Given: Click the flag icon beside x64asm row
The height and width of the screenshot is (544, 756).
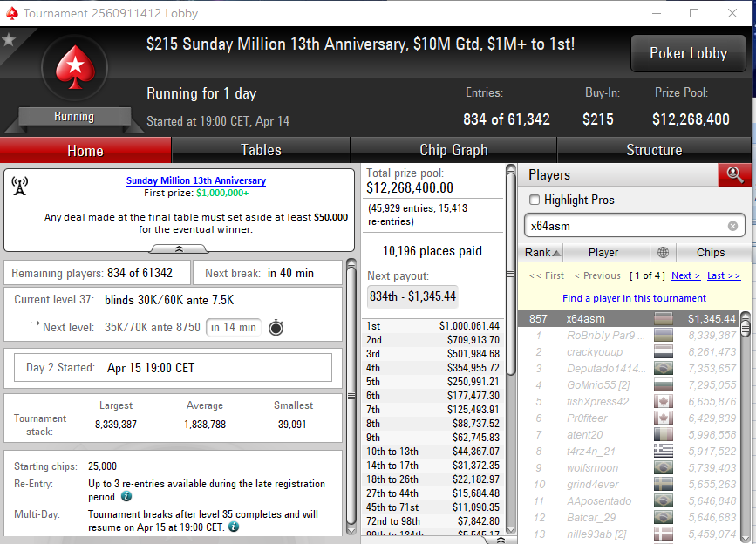Looking at the screenshot, I should tap(664, 319).
